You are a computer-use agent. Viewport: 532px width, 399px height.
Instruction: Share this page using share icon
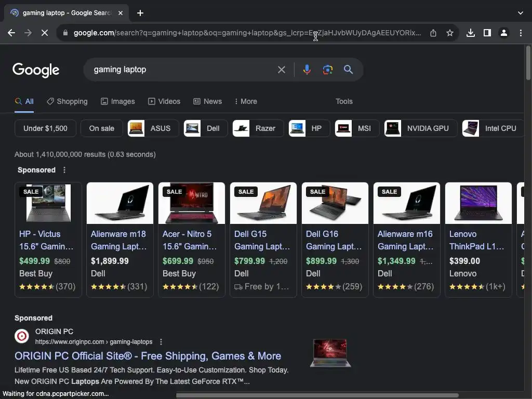[433, 33]
